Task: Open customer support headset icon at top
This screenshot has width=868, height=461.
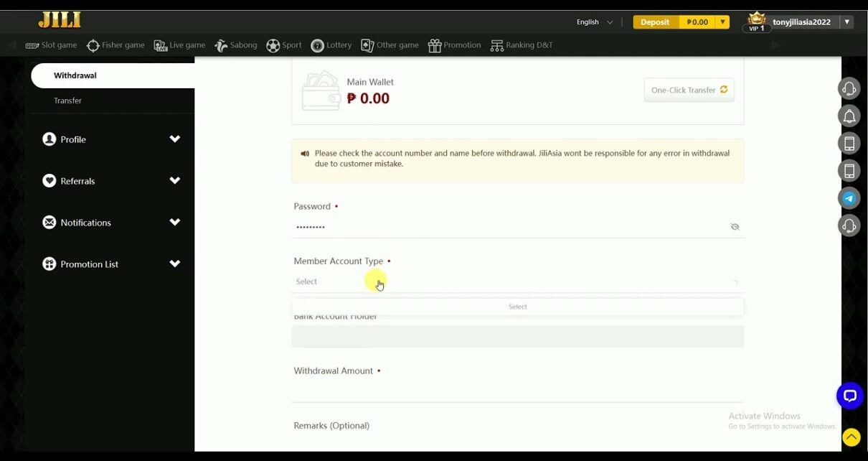Action: [x=849, y=88]
